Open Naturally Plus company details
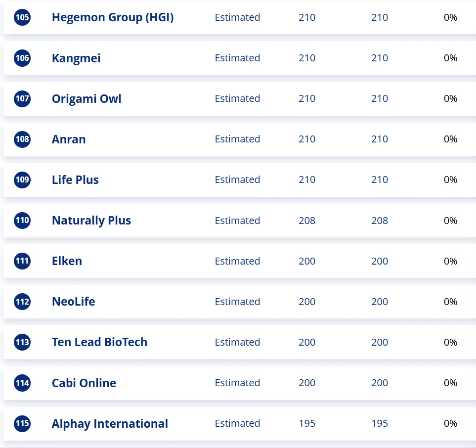The width and height of the screenshot is (476, 448). pos(91,221)
